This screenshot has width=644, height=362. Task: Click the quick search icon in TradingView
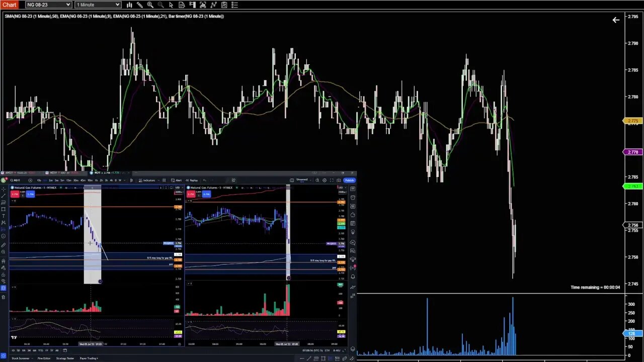(317, 180)
